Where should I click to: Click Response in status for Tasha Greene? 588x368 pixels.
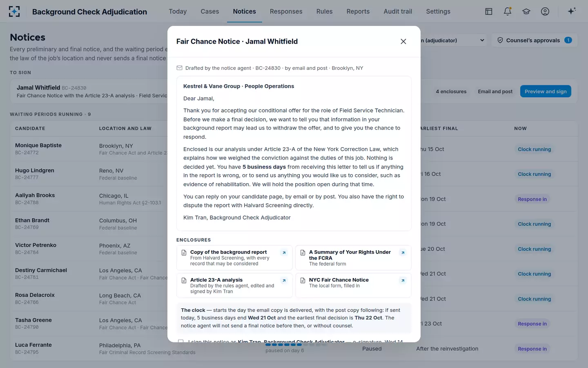[x=532, y=324]
